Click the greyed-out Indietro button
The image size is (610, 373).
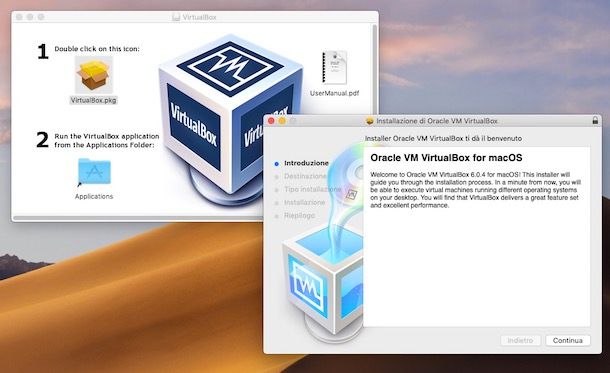tap(520, 340)
